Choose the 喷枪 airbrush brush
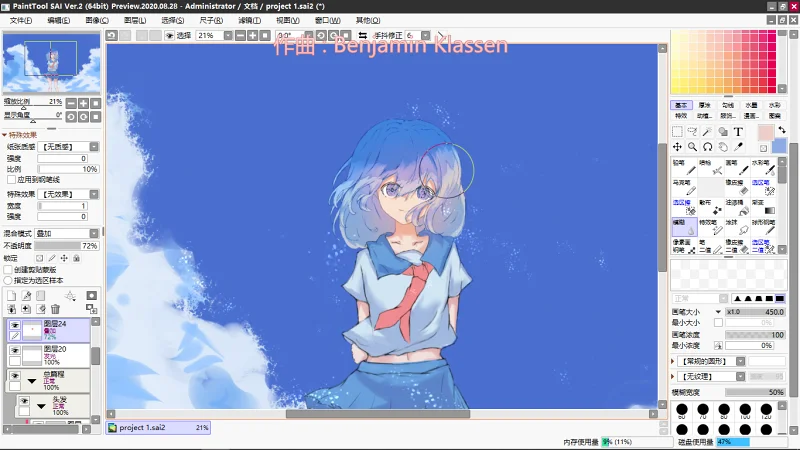The height and width of the screenshot is (450, 800). 711,167
